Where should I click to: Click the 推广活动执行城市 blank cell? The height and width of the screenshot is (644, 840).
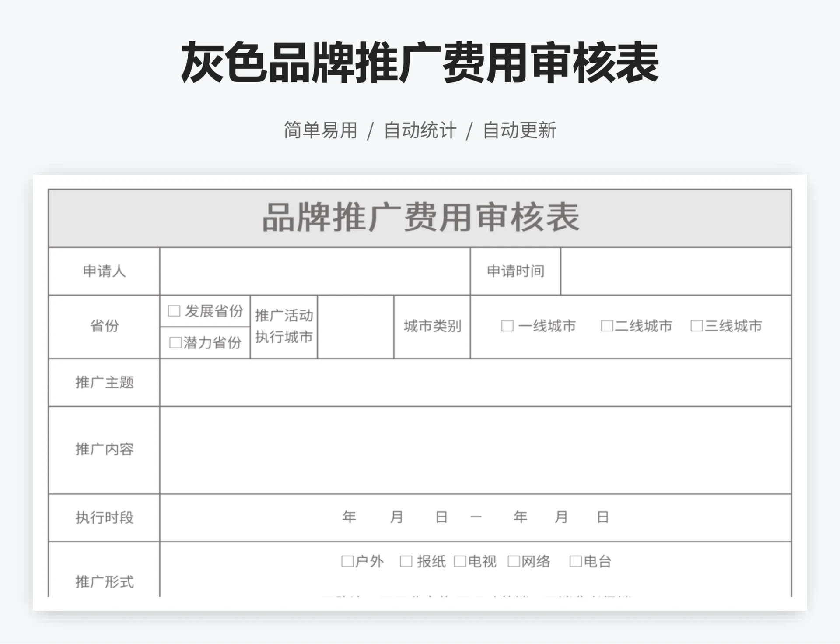click(x=355, y=327)
